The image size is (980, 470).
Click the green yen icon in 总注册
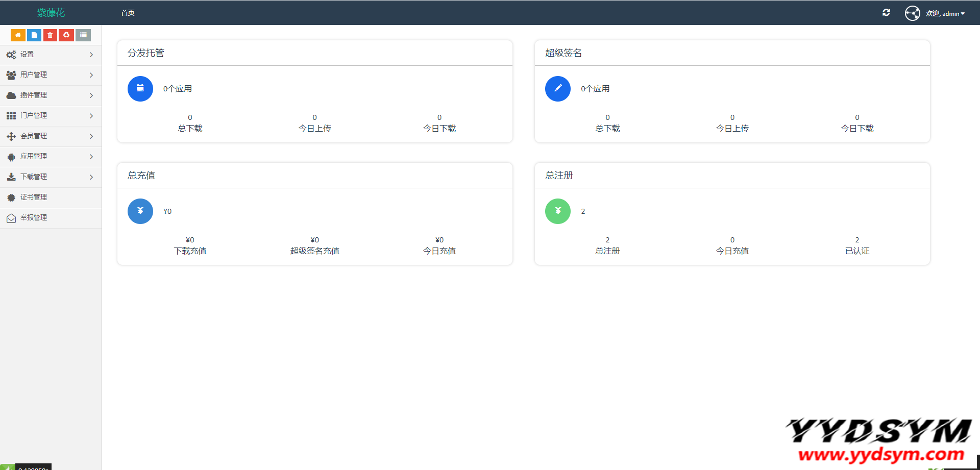pos(558,211)
